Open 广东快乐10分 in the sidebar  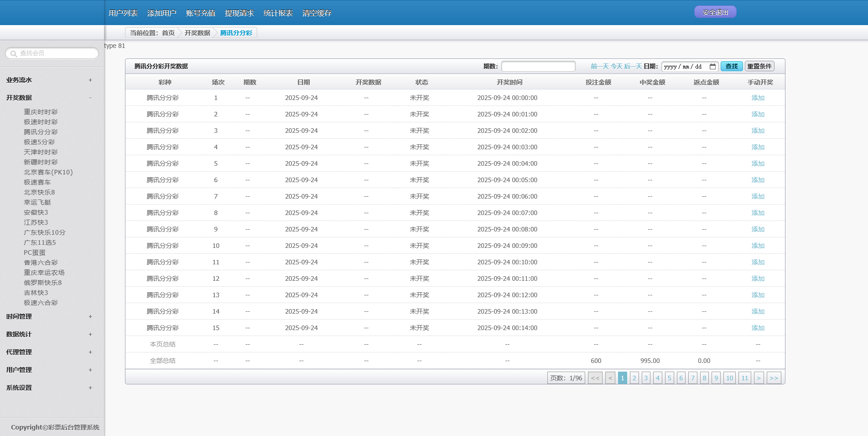45,232
